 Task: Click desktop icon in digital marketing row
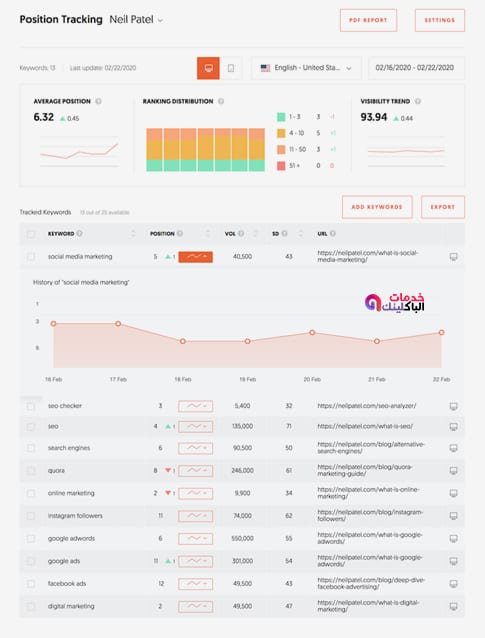coord(453,606)
